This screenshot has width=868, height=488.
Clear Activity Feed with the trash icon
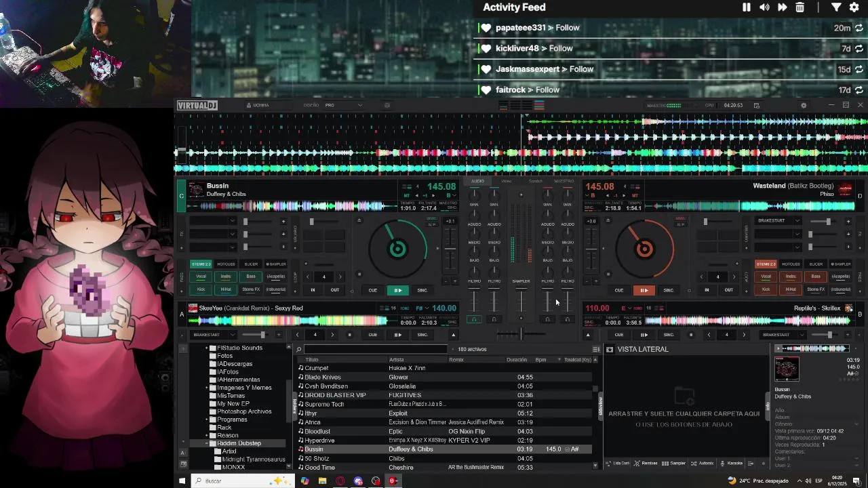coord(800,7)
